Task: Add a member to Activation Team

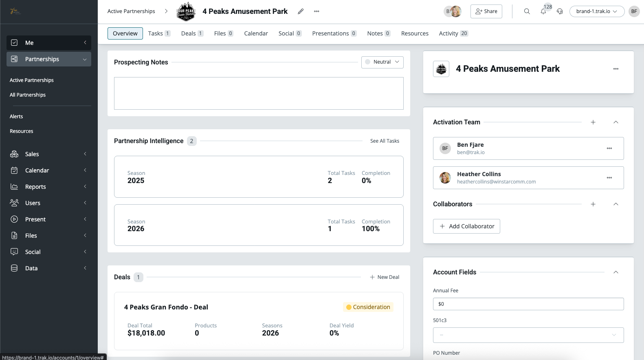Action: pyautogui.click(x=593, y=122)
